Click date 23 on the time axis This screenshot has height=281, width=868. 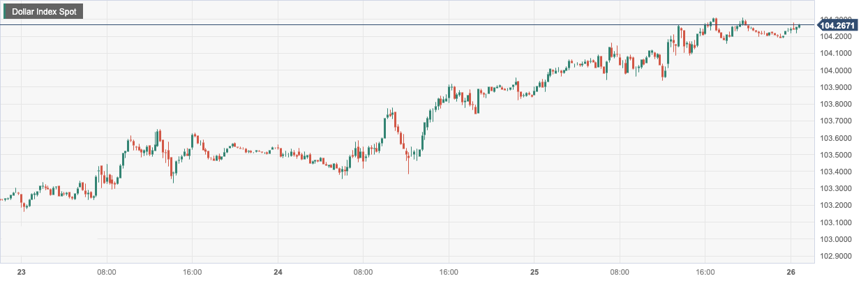[21, 272]
